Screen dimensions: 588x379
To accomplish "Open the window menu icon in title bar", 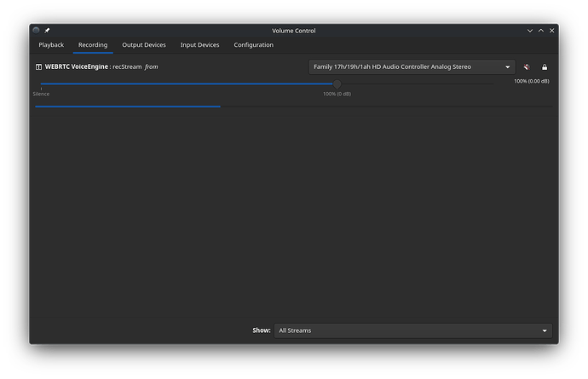I will 37,31.
